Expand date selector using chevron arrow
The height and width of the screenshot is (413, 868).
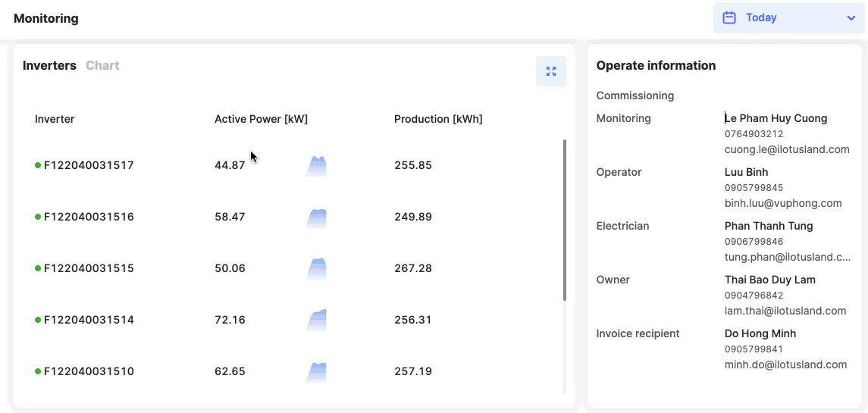point(851,18)
